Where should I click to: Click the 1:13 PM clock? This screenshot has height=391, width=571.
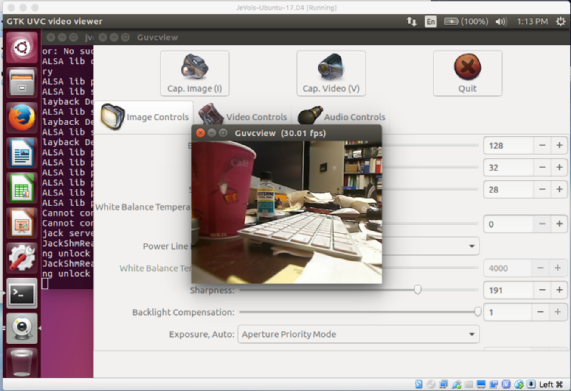point(532,21)
